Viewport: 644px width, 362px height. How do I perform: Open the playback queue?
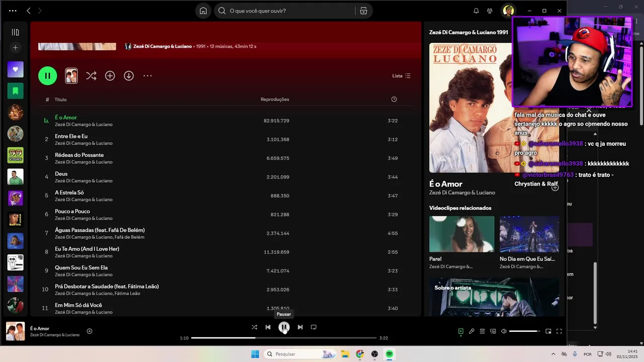[x=482, y=331]
